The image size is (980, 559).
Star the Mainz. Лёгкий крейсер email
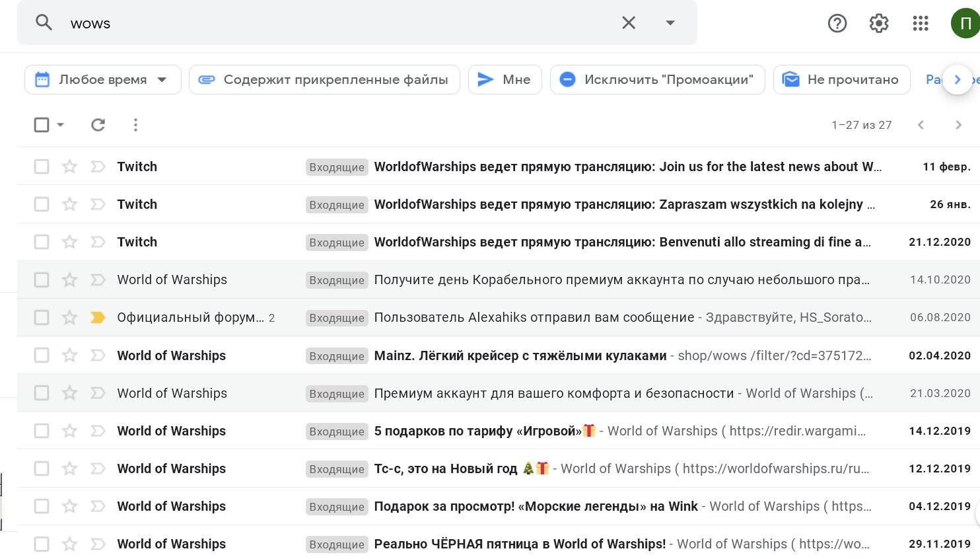(69, 355)
